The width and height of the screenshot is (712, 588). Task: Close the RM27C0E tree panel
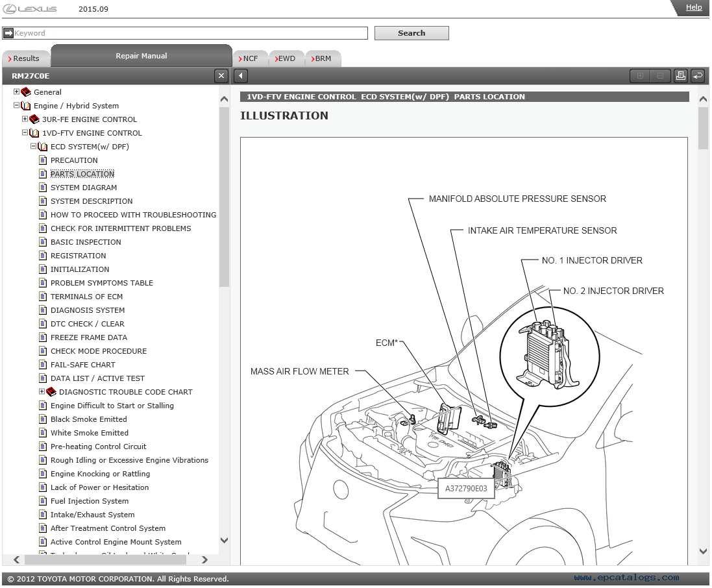[x=221, y=76]
